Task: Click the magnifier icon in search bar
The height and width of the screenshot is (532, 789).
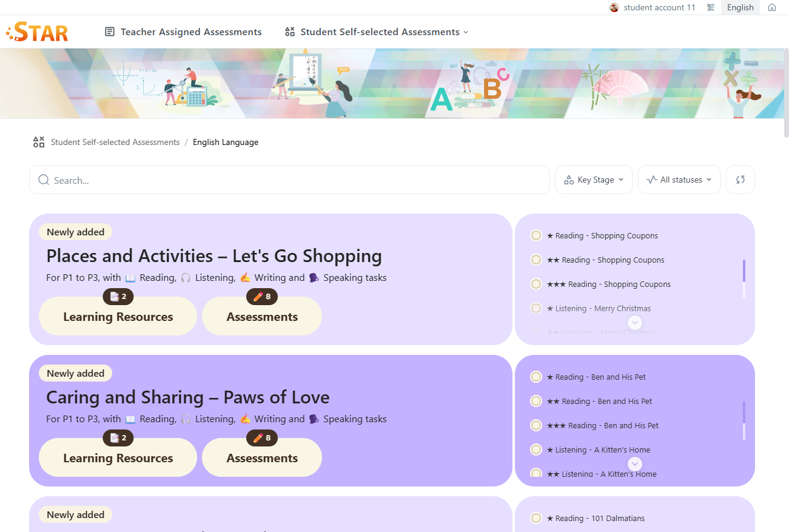Action: (44, 180)
